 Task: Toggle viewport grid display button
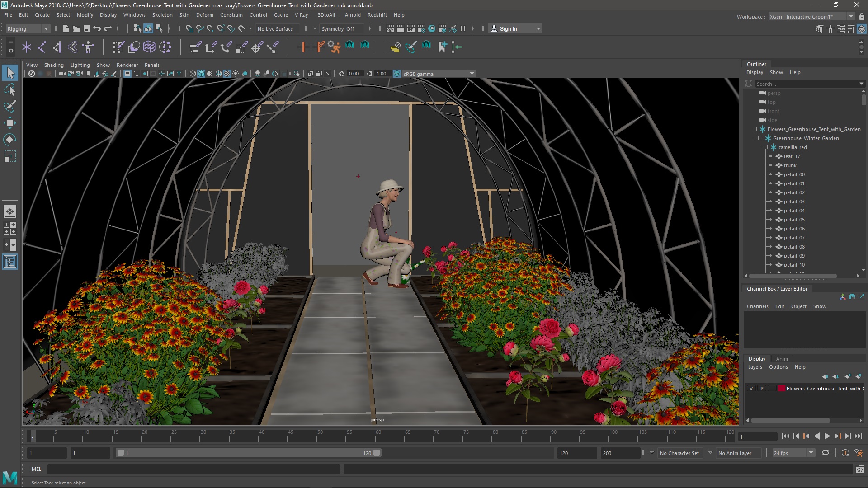coord(127,74)
